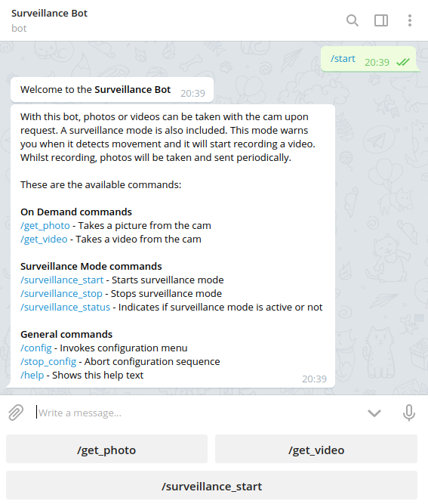Click the /surveillance_status command link
This screenshot has height=504, width=428.
(x=65, y=308)
